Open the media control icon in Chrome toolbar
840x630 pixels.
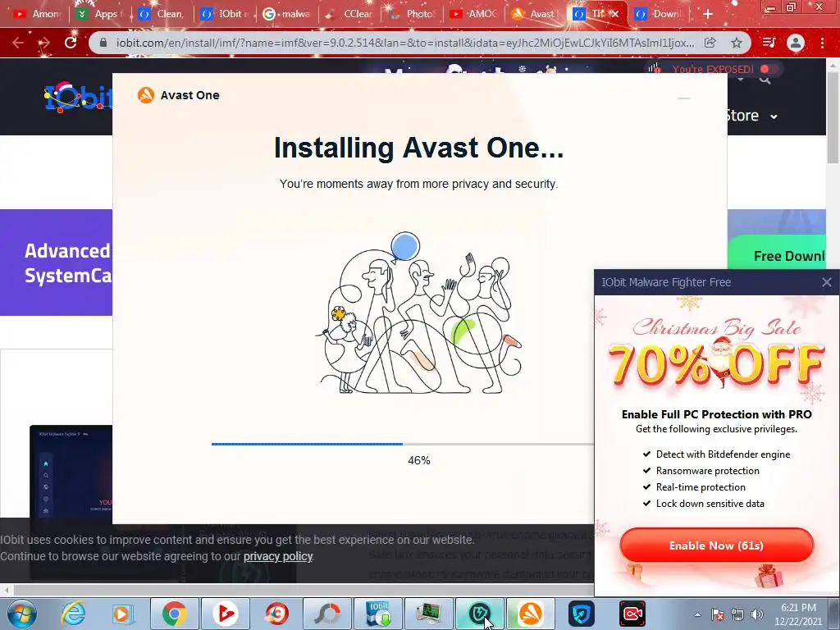(x=769, y=43)
